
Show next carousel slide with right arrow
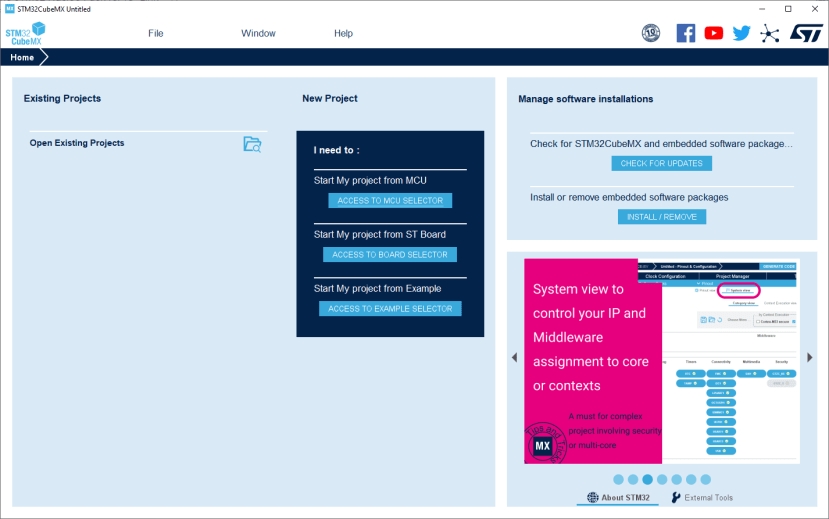tap(809, 357)
